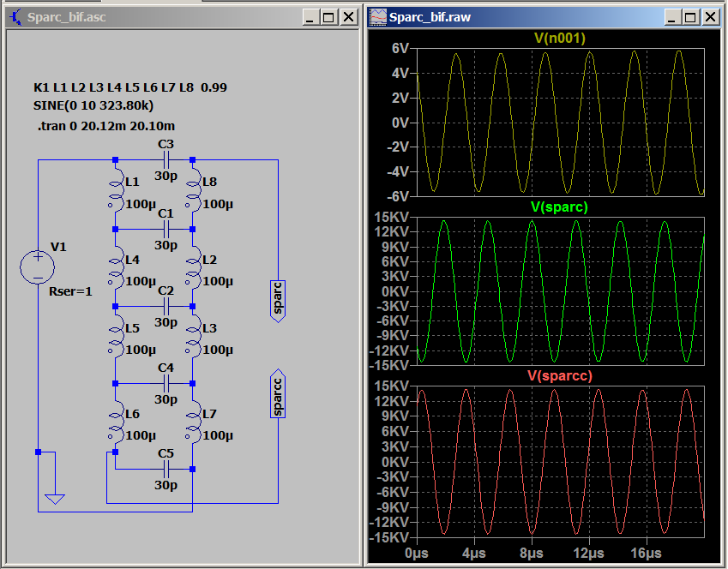Select the L7 inductor symbol

tap(193, 425)
